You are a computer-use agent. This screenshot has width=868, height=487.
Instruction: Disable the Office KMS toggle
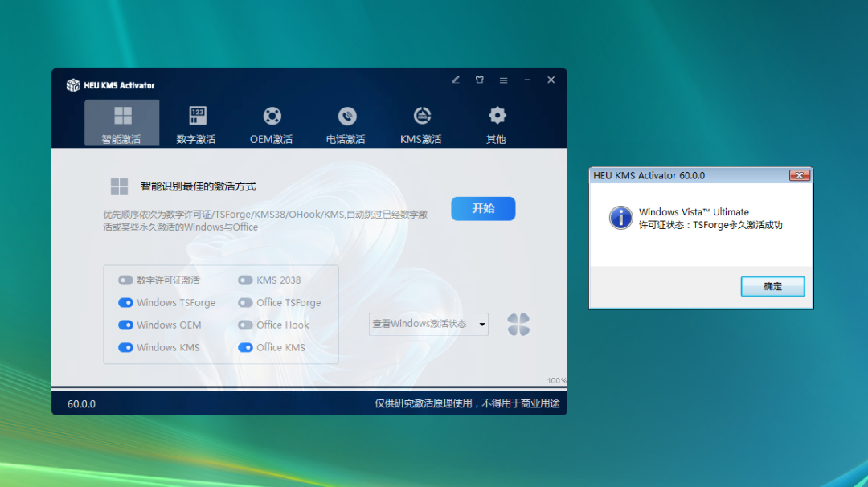245,347
